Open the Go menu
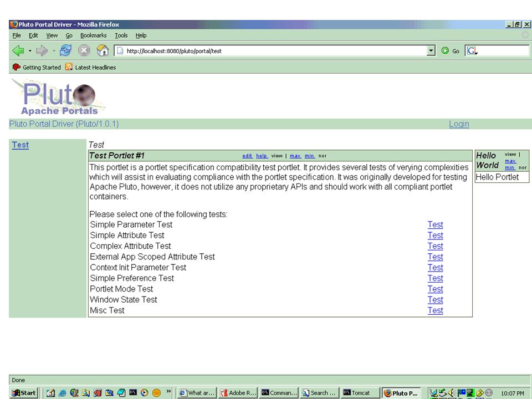 pyautogui.click(x=69, y=35)
